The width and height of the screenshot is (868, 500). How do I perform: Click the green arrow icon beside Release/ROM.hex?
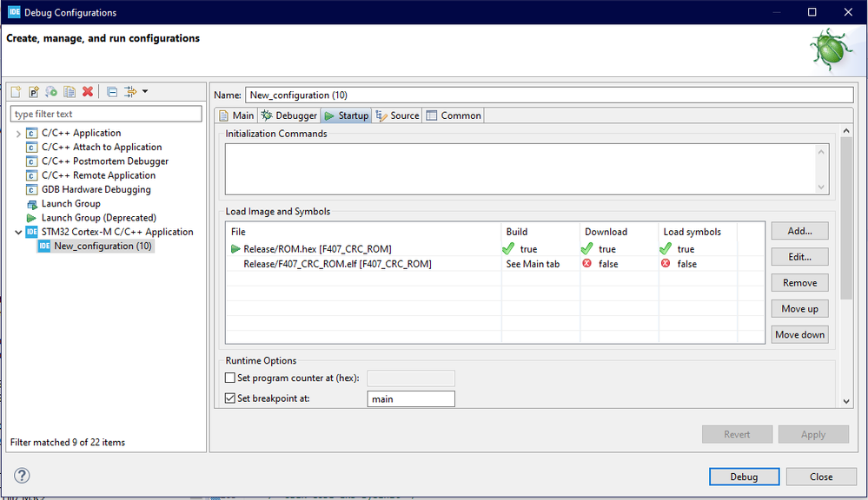235,249
